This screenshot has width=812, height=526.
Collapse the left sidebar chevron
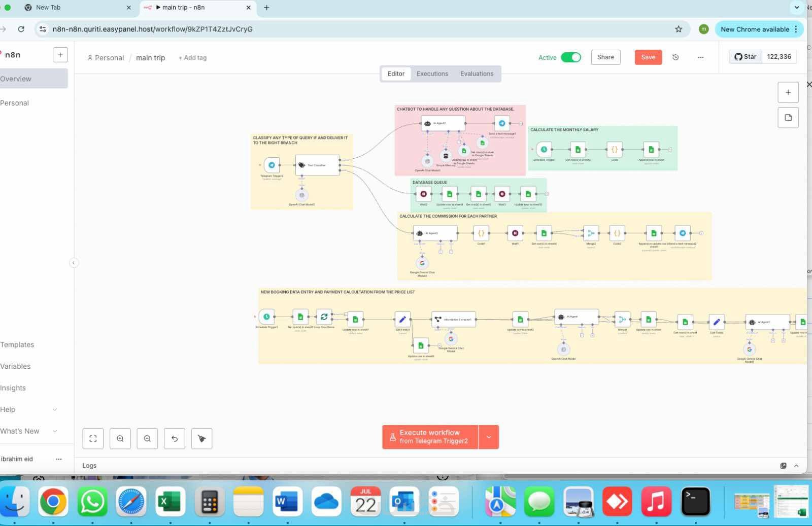pyautogui.click(x=74, y=263)
